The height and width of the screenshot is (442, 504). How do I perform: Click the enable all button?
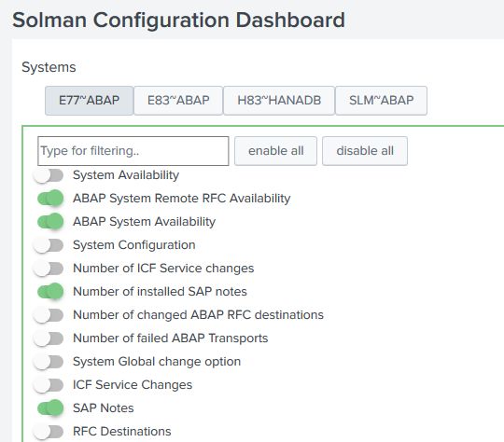[275, 151]
